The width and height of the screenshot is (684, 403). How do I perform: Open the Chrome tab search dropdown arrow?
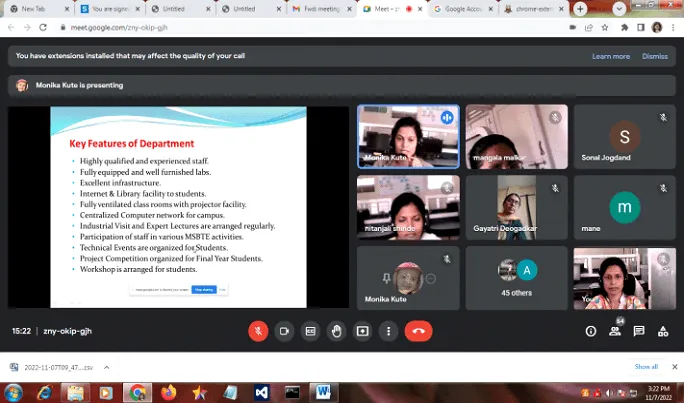click(619, 9)
